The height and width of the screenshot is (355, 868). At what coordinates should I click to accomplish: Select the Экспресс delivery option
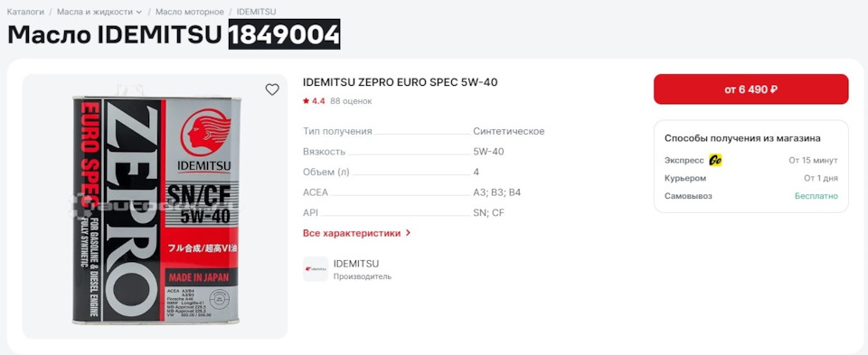point(750,161)
